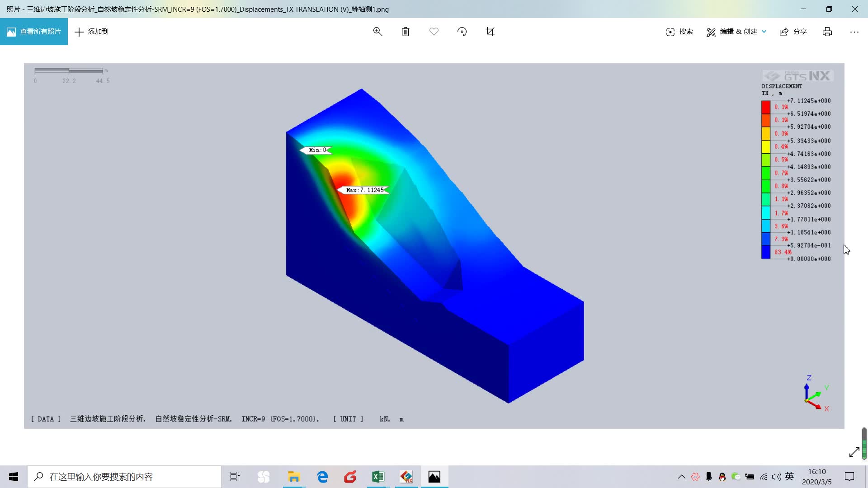Screen dimensions: 868x488
Task: Rotate the photo with rotate icon
Action: [x=462, y=32]
